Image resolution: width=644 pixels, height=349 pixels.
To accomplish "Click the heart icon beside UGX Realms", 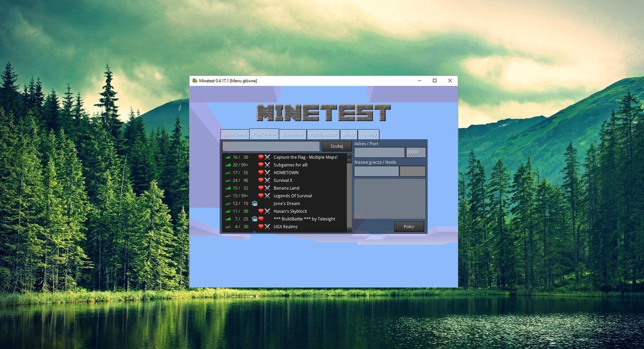I will coord(261,227).
